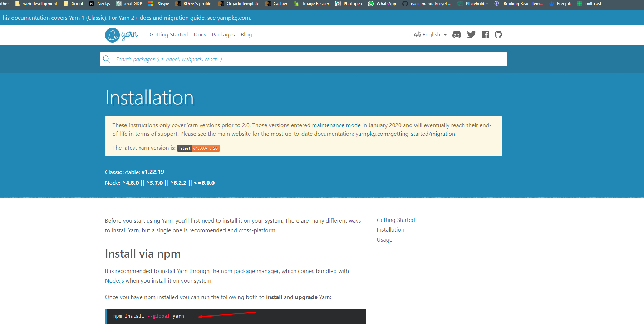644x333 pixels.
Task: Open the Discord icon link
Action: click(x=457, y=34)
